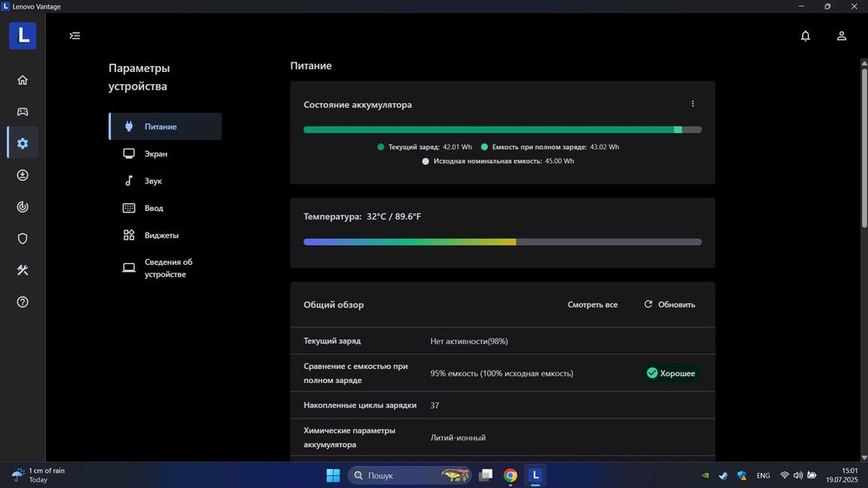Open the Windows Start menu
868x488 pixels.
[x=333, y=475]
